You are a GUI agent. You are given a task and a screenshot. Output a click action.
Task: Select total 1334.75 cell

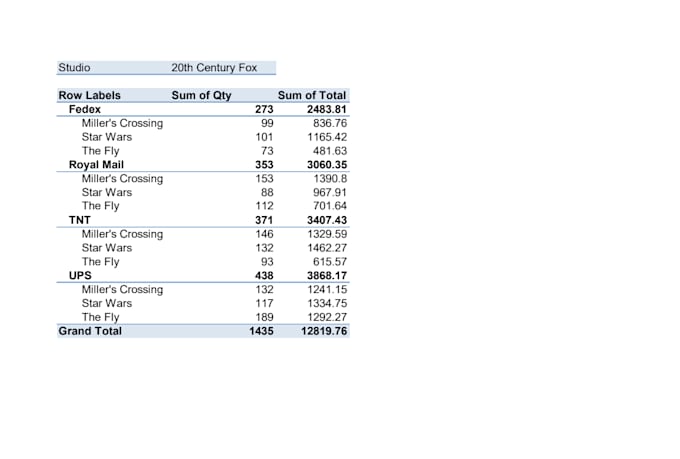(327, 304)
